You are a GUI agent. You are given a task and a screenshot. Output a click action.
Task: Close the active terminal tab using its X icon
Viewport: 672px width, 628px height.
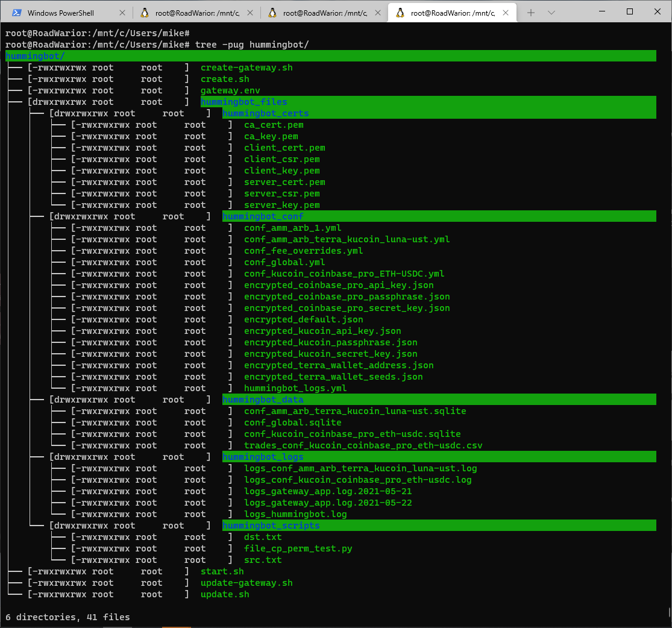click(x=505, y=11)
